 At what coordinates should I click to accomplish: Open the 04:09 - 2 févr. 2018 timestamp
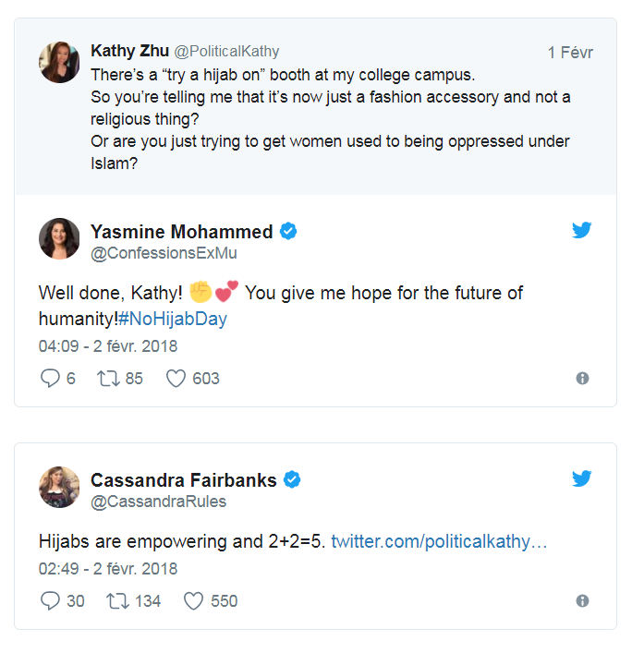click(x=108, y=346)
